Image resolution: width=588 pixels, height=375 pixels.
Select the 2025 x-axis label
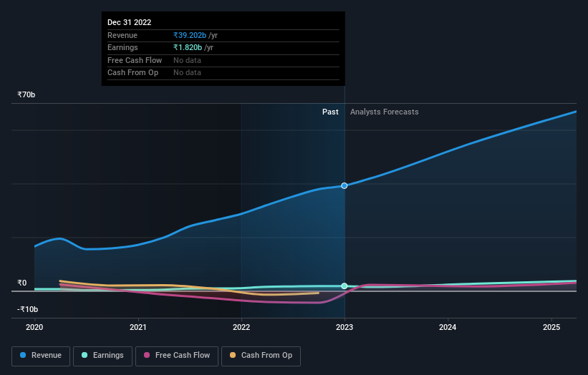(551, 327)
